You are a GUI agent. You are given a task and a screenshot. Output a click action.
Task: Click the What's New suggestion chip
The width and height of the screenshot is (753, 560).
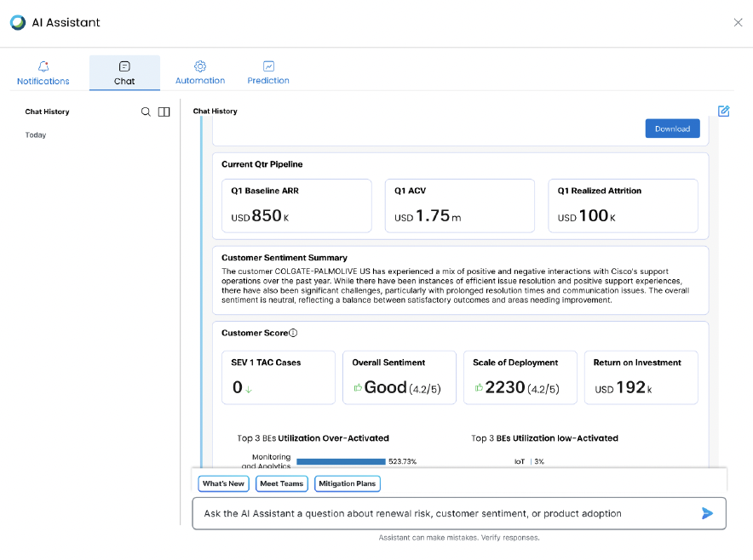click(223, 483)
